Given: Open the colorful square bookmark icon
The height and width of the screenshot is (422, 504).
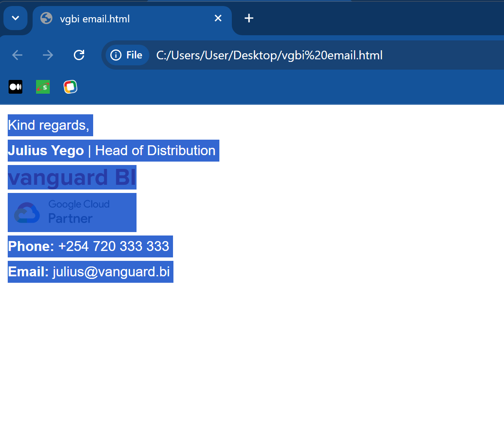Looking at the screenshot, I should point(70,87).
